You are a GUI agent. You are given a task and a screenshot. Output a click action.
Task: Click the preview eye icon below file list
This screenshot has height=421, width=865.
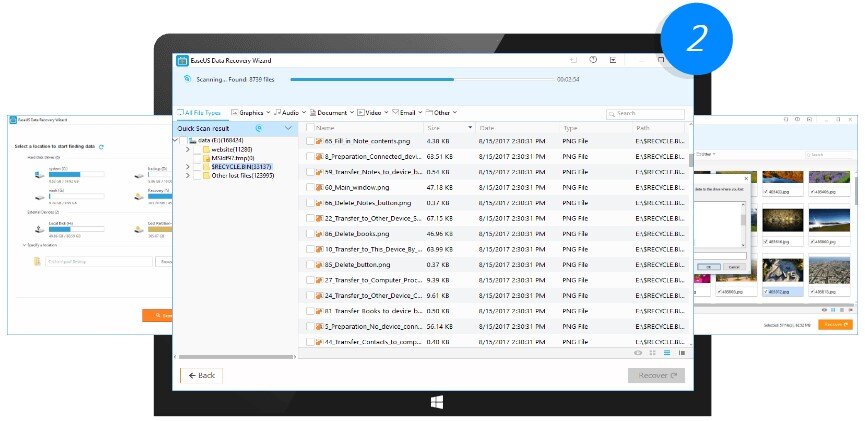638,353
